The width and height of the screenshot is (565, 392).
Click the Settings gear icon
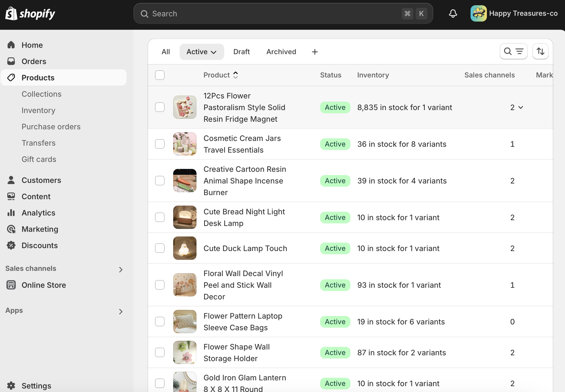pos(11,386)
